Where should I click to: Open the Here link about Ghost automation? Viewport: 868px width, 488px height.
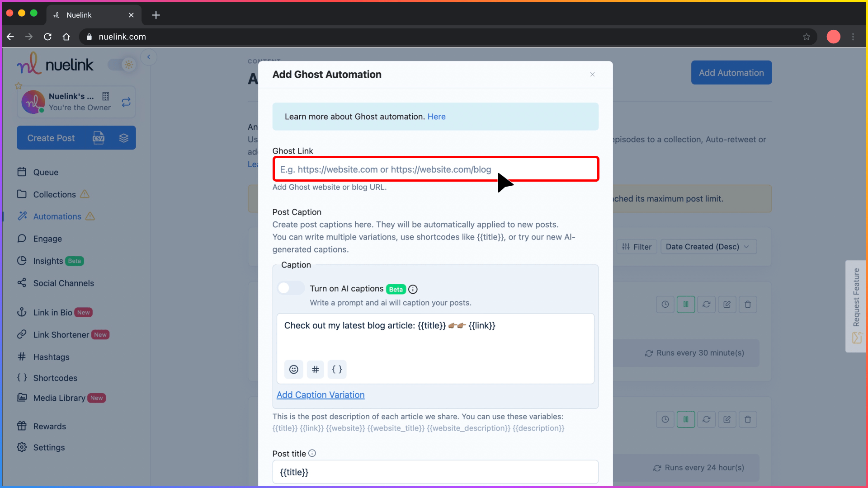click(x=436, y=117)
